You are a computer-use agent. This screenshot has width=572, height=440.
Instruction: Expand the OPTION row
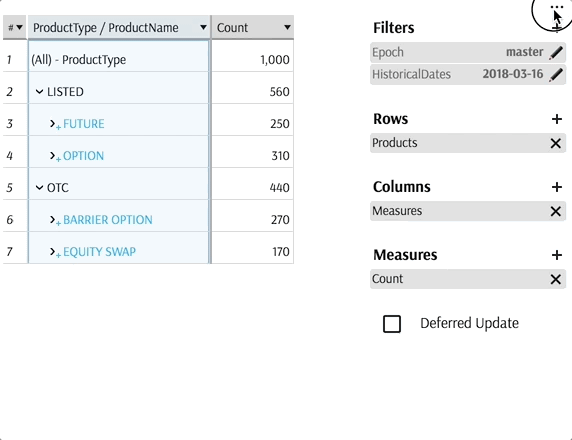click(53, 156)
